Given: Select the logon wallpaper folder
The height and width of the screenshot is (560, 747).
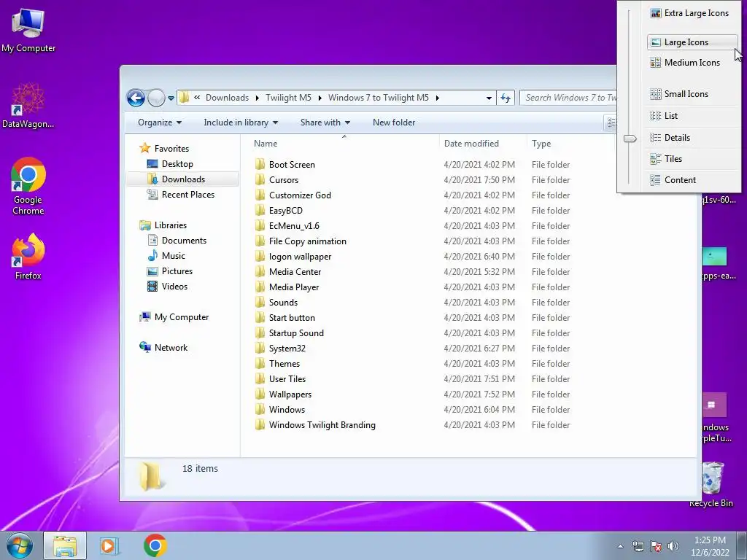Looking at the screenshot, I should (x=300, y=257).
